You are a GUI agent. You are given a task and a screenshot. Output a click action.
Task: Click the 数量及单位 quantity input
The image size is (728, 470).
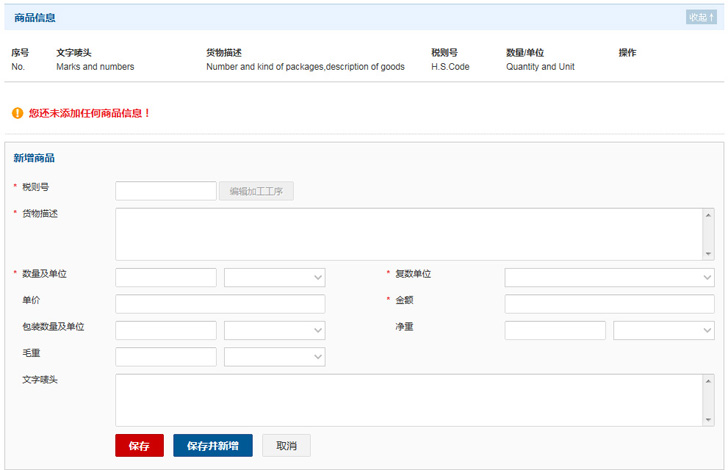tap(166, 278)
